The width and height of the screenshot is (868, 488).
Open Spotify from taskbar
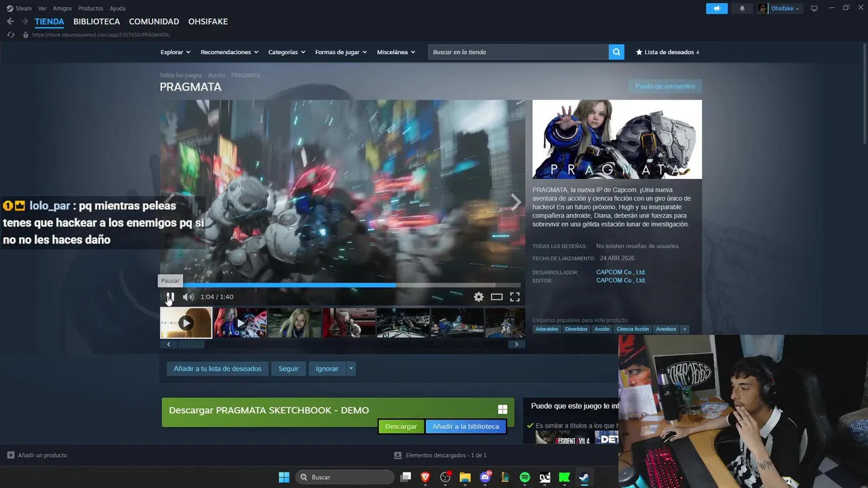click(x=525, y=477)
